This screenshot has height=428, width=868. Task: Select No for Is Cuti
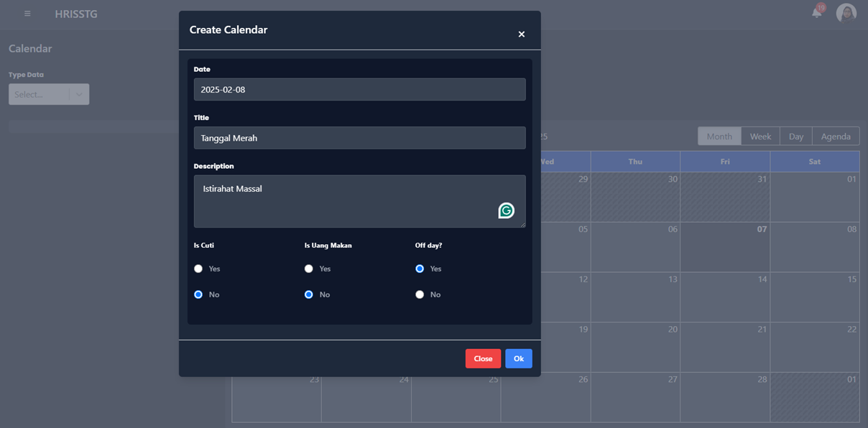point(198,294)
